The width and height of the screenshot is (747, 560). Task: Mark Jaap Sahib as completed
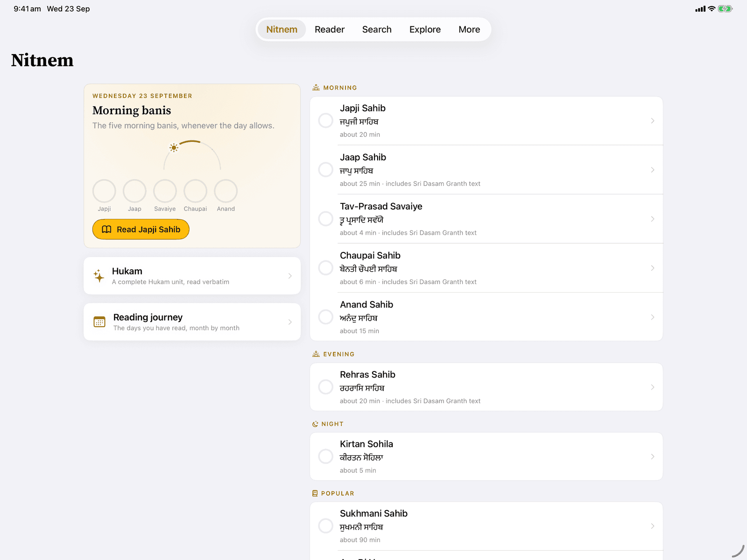pyautogui.click(x=325, y=170)
